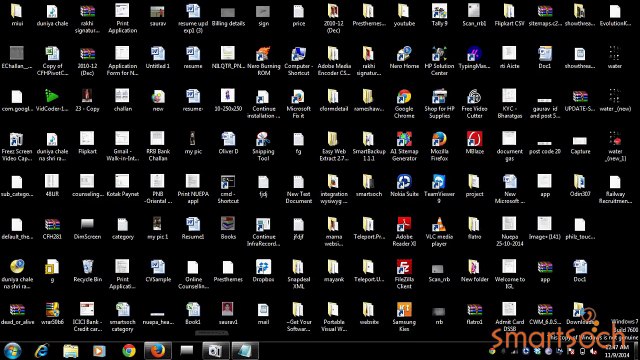
Task: Open the Capture image file
Action: pyautogui.click(x=580, y=143)
